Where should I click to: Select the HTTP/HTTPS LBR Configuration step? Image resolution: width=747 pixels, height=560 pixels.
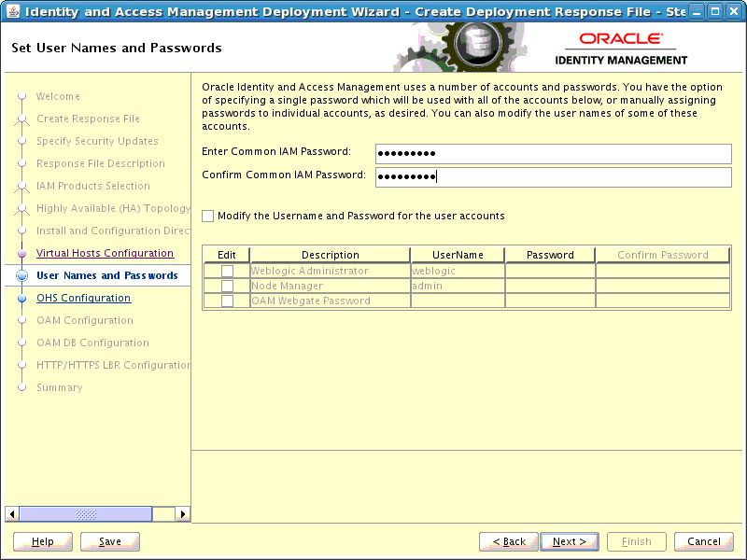113,365
